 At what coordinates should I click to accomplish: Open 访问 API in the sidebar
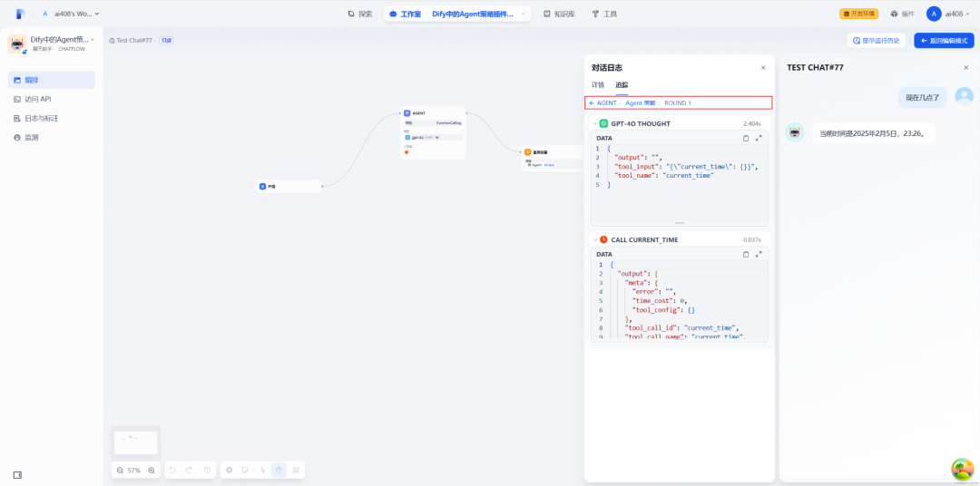point(51,99)
